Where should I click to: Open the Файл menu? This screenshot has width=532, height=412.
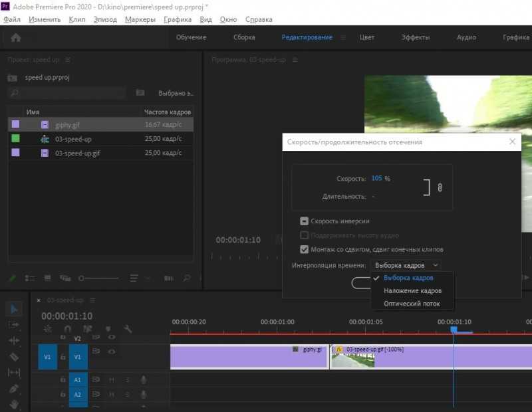pyautogui.click(x=12, y=19)
